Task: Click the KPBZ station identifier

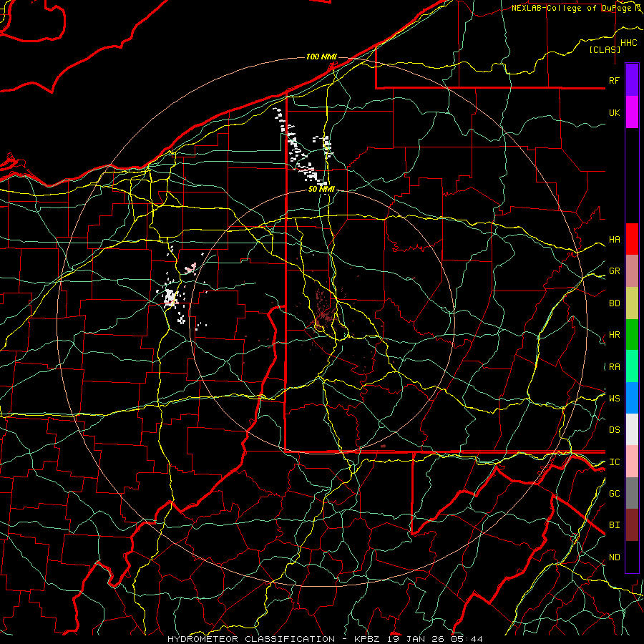Action: pos(367,639)
